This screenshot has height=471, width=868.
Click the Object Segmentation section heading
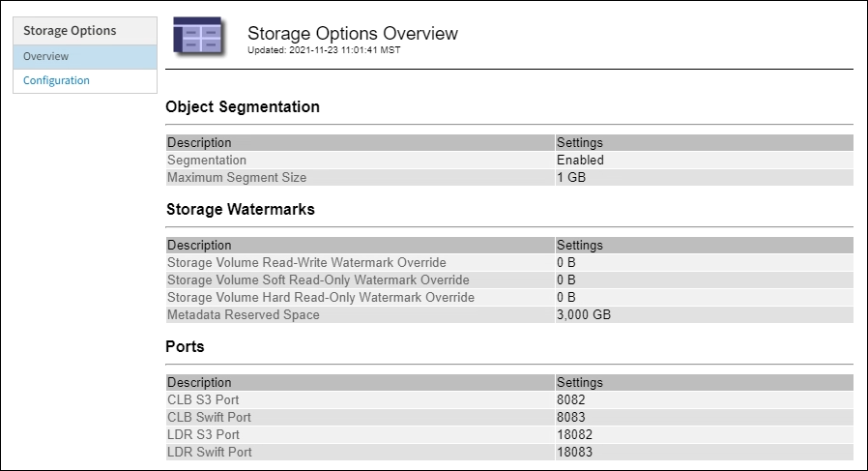[243, 107]
